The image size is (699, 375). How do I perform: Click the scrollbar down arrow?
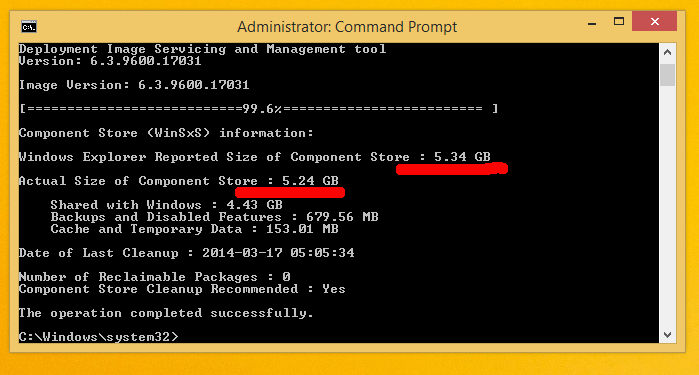coord(667,335)
